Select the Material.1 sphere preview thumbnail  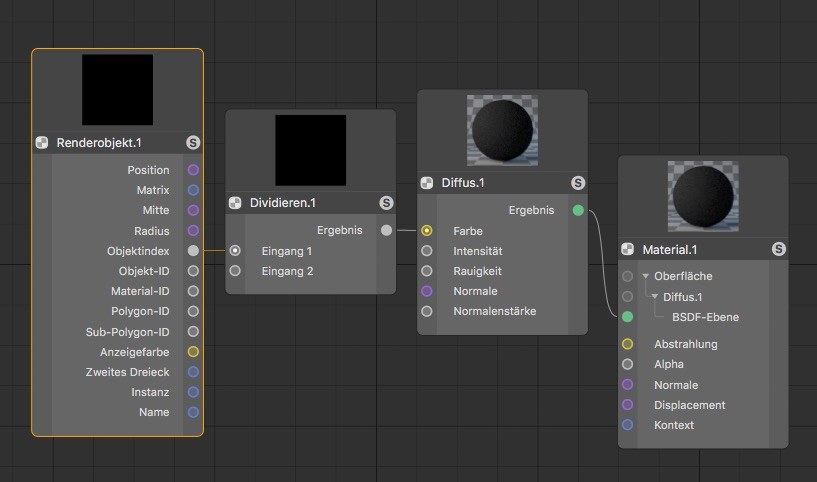[x=703, y=196]
